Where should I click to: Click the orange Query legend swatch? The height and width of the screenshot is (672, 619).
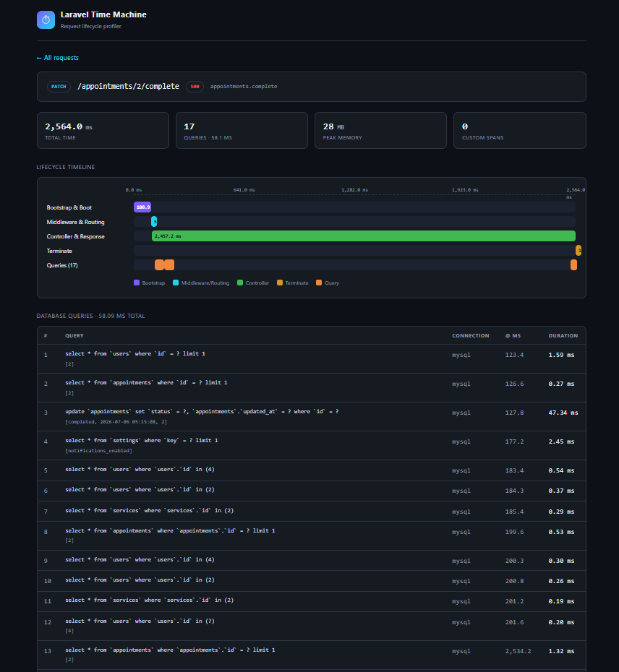point(319,283)
